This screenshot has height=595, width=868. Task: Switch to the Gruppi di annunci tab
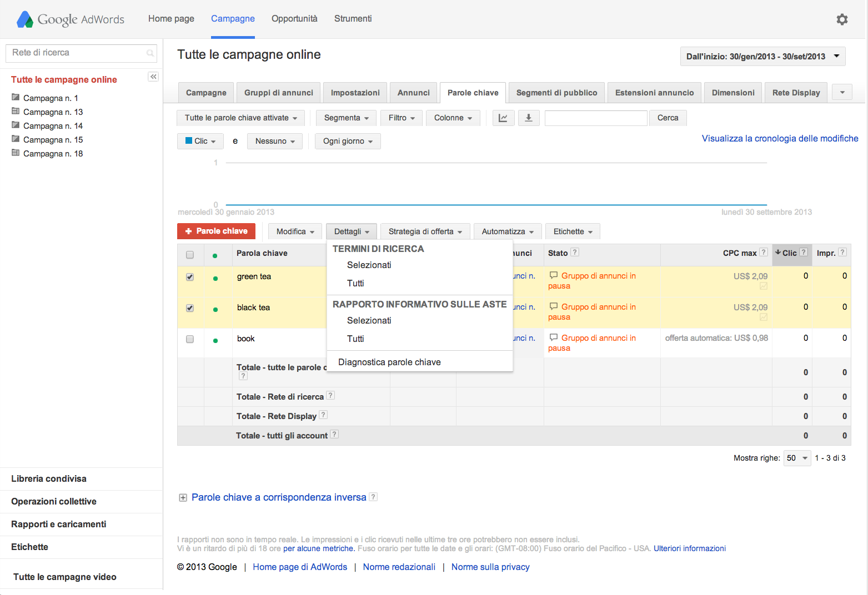(279, 93)
